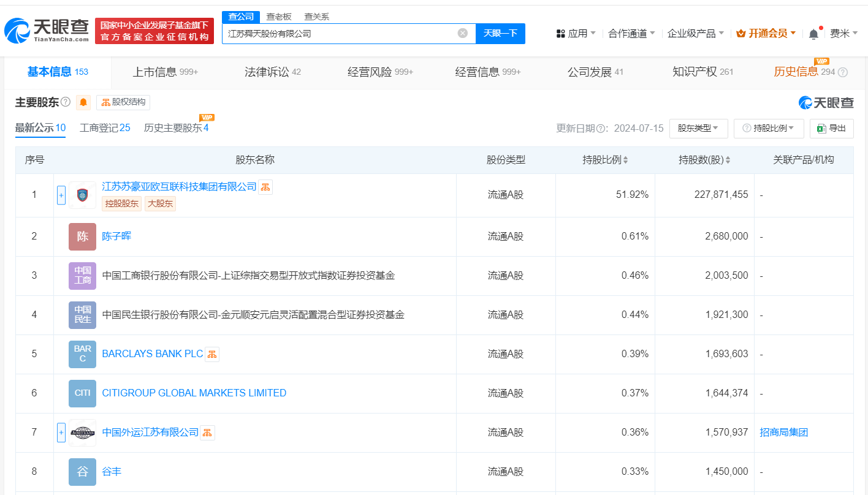Click 江苏苏豪亚欧互联科技集团 company logo
The image size is (868, 495).
pos(82,195)
